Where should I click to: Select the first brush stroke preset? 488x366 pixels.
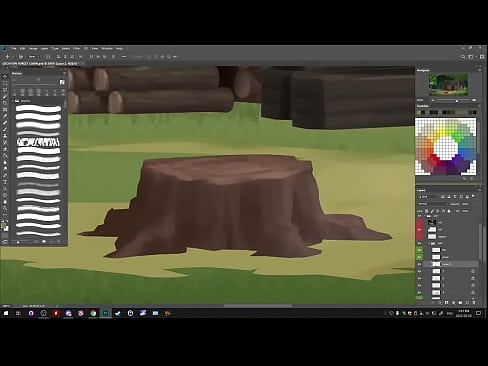click(x=38, y=108)
